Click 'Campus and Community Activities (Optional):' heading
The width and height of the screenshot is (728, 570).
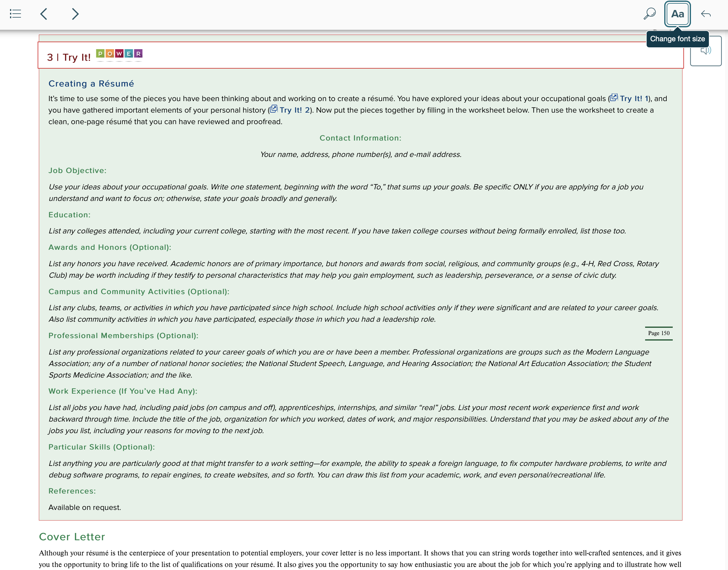[139, 291]
